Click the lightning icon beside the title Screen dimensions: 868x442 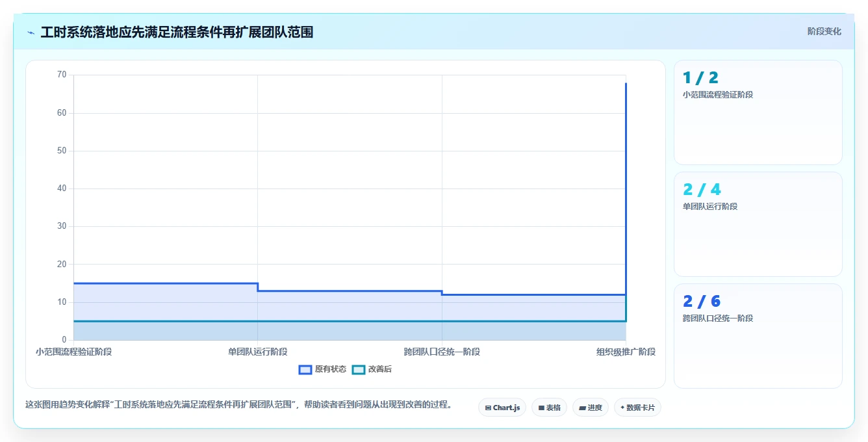pos(31,32)
